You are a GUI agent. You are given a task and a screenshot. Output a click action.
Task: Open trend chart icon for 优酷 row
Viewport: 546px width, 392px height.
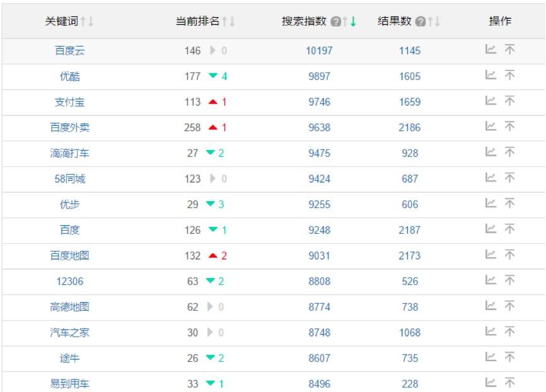(491, 75)
